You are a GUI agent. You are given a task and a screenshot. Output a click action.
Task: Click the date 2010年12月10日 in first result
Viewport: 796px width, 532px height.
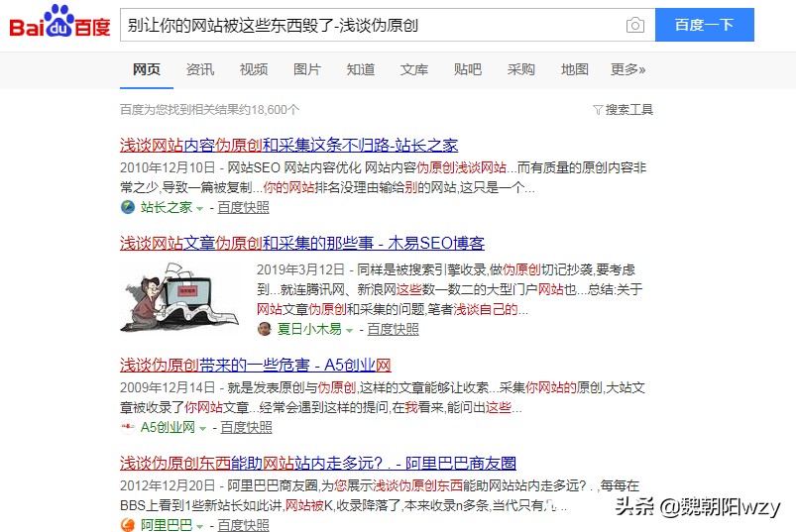coord(168,167)
